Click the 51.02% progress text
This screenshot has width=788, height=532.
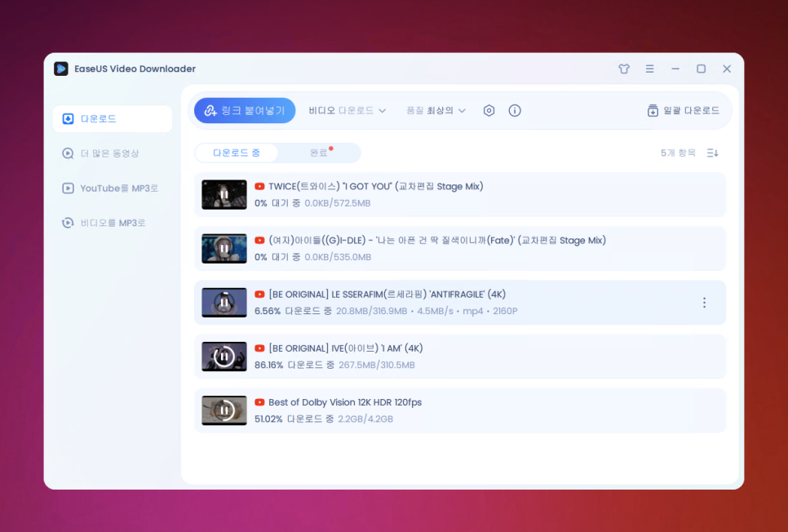point(268,419)
